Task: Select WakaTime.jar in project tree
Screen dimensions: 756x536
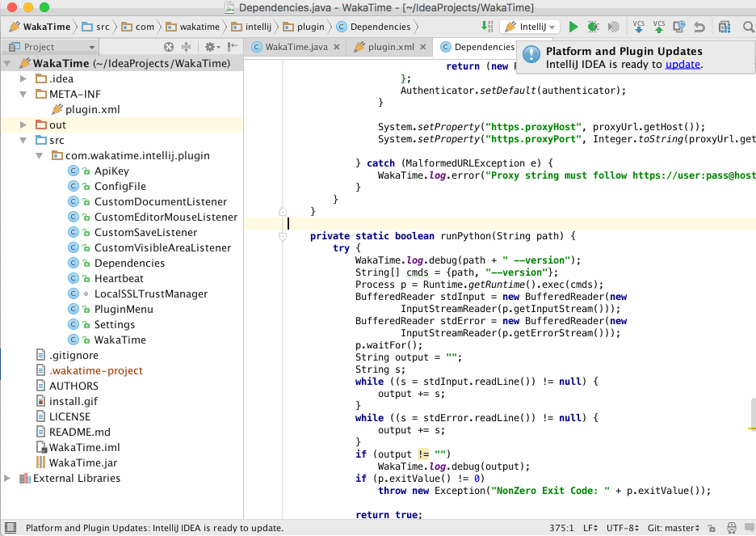Action: pos(83,462)
